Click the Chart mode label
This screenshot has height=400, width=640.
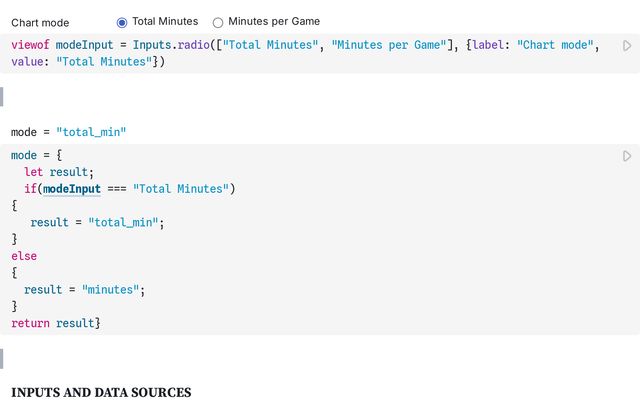40,23
